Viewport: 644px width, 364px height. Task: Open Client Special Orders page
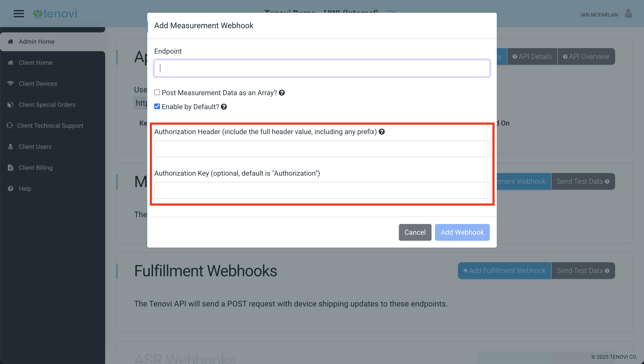pos(47,104)
